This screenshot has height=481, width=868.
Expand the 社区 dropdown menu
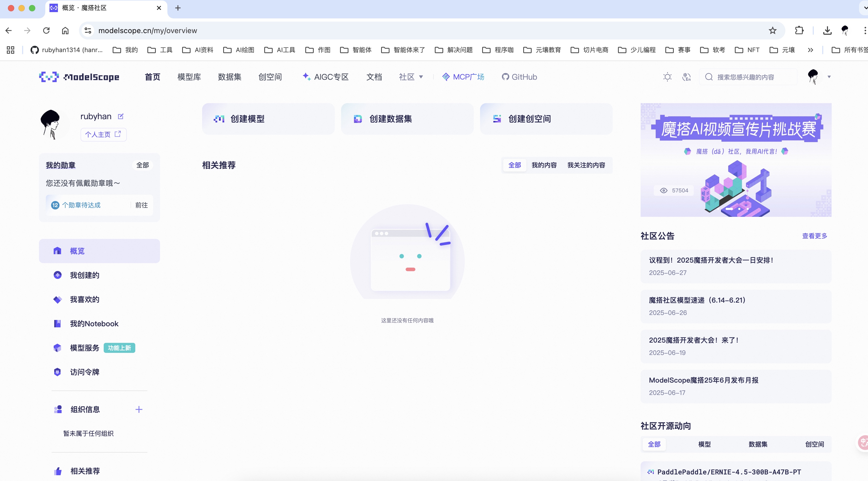click(x=411, y=77)
